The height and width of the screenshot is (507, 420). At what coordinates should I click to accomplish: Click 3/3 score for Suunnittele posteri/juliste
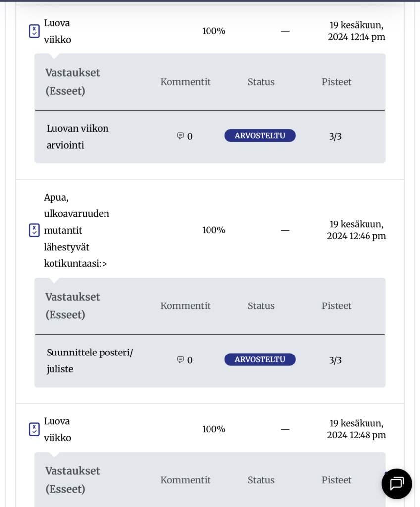point(335,360)
